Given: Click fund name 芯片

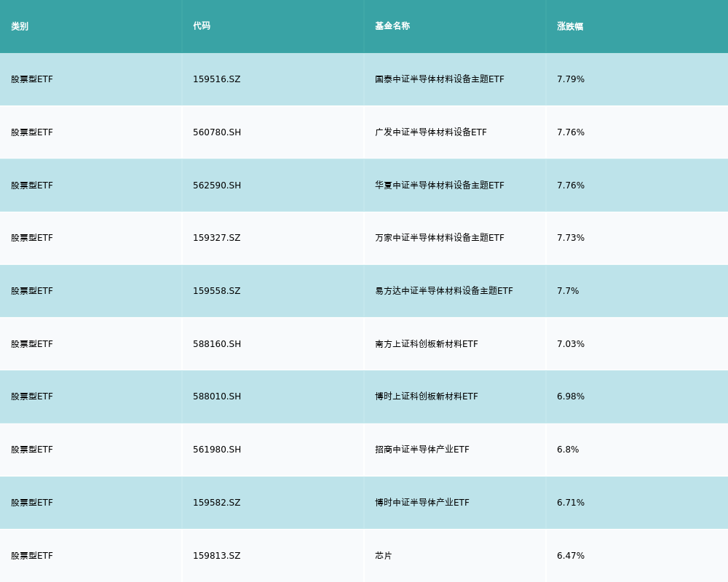Looking at the screenshot, I should (x=384, y=556).
